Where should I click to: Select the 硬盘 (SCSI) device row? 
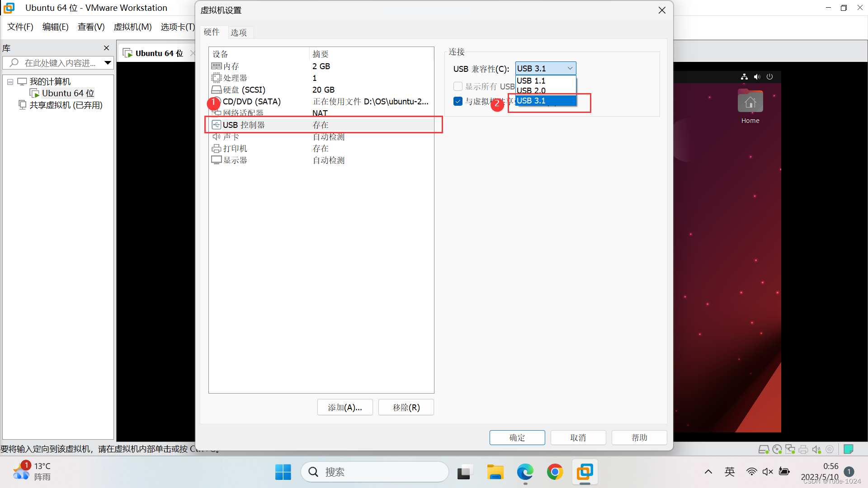coord(244,90)
